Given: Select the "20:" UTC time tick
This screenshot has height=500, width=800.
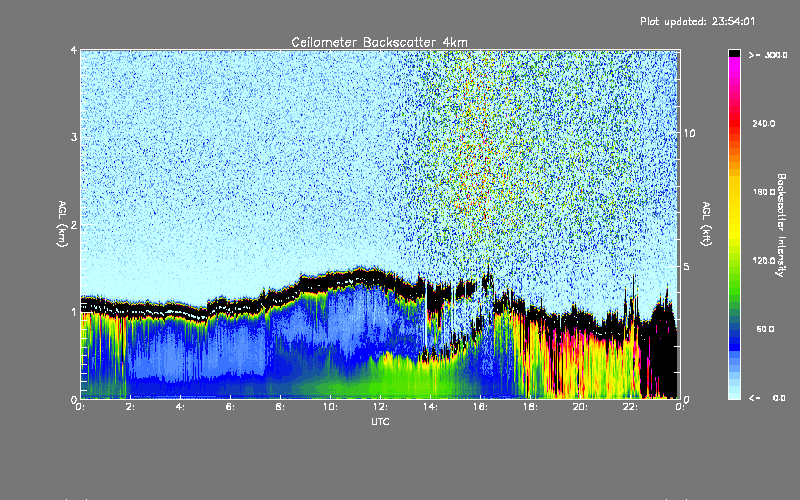Looking at the screenshot, I should pyautogui.click(x=580, y=407).
